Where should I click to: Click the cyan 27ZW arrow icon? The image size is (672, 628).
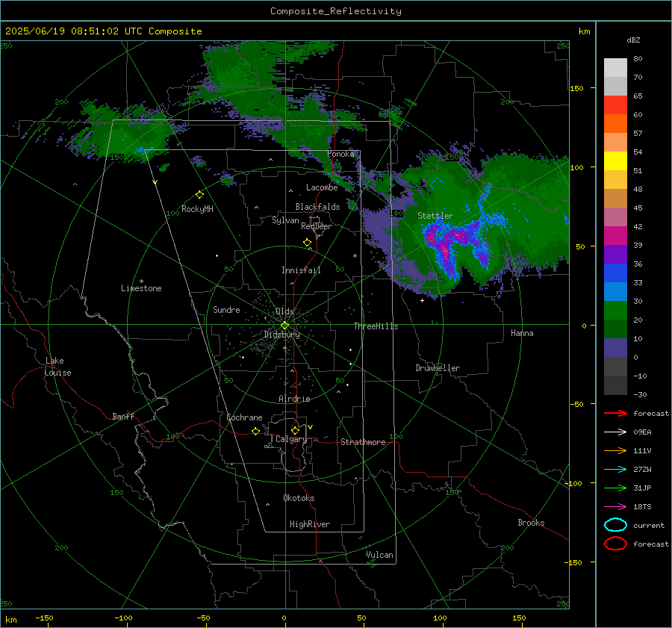point(615,470)
